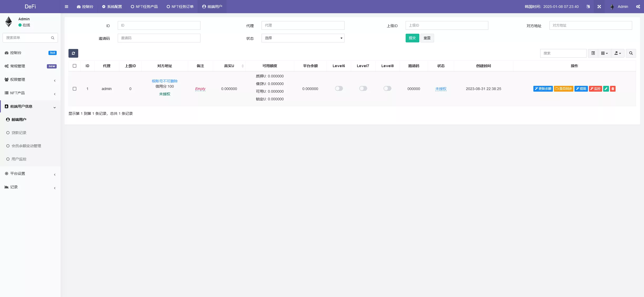Click the refresh table icon button

73,53
